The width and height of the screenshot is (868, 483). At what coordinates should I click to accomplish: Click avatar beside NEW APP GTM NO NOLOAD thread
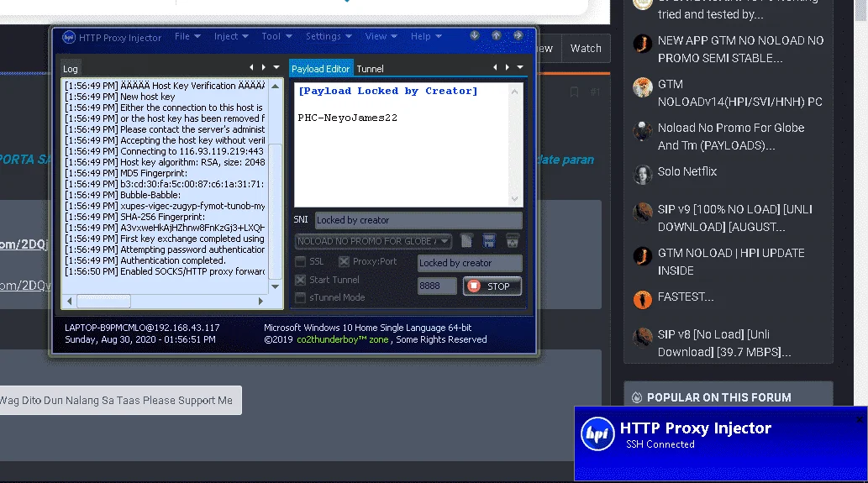(x=643, y=43)
